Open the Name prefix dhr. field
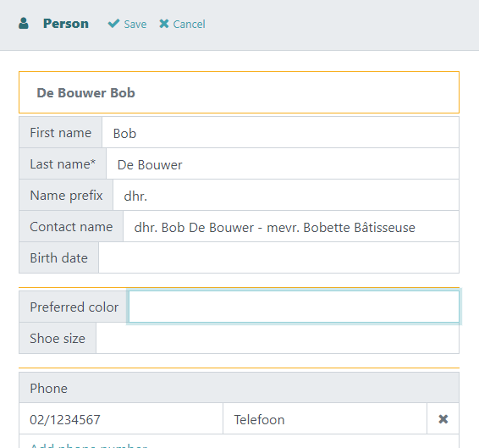479x448 pixels. coord(286,195)
